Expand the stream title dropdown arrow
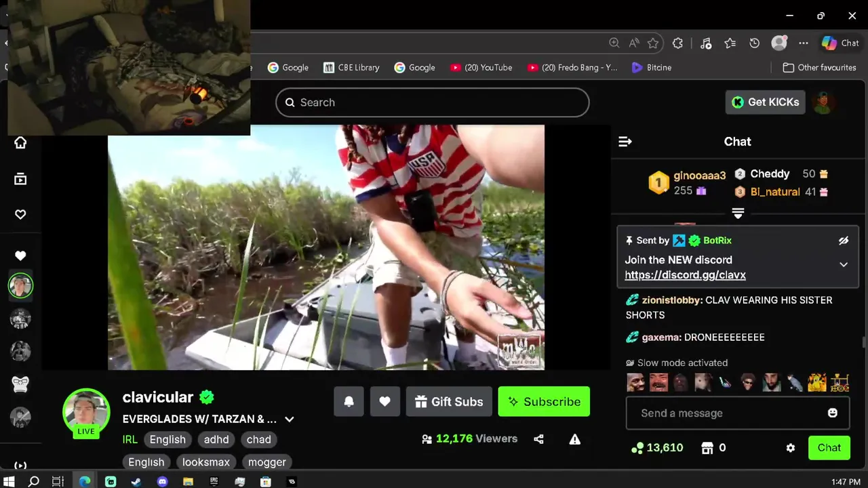Image resolution: width=868 pixels, height=488 pixels. (x=290, y=420)
